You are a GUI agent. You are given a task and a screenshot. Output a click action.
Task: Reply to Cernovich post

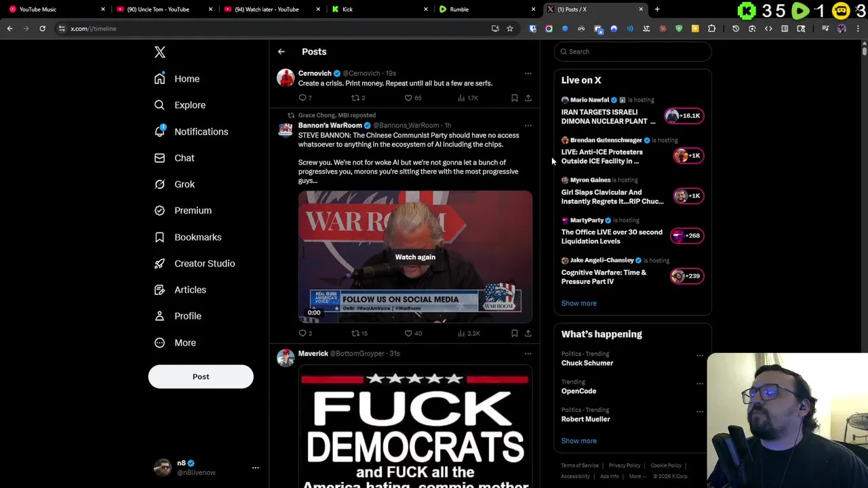[302, 98]
